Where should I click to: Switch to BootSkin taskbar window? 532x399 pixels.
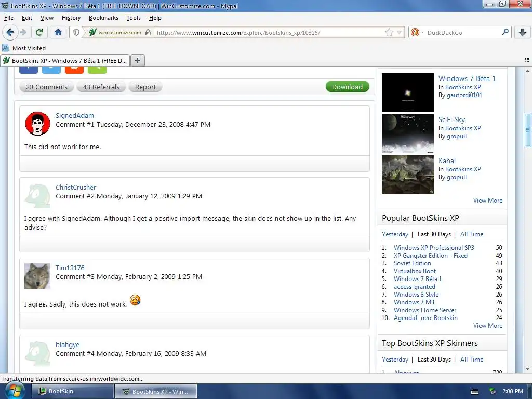coord(73,391)
